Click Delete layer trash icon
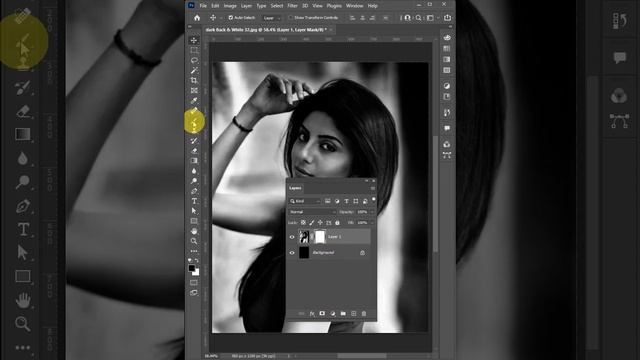The height and width of the screenshot is (360, 640). (364, 313)
